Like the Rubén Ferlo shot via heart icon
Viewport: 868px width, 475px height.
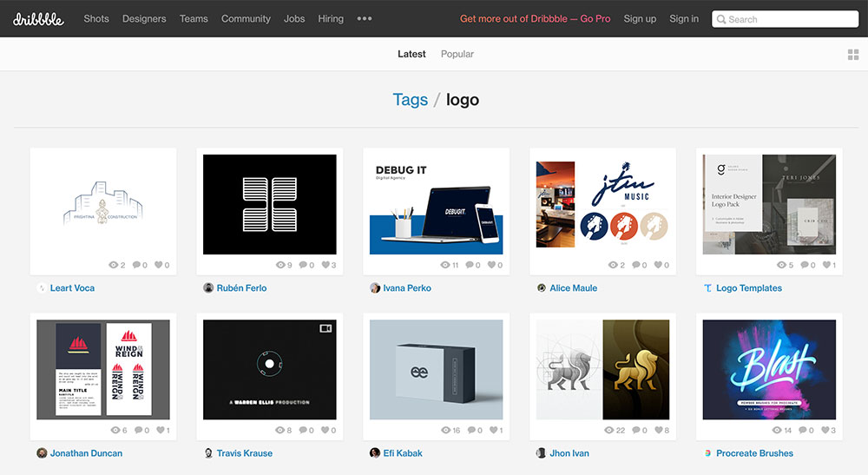point(325,265)
